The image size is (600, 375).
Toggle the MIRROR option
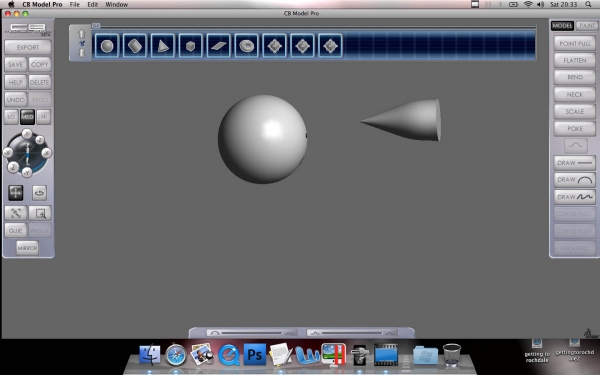(28, 248)
